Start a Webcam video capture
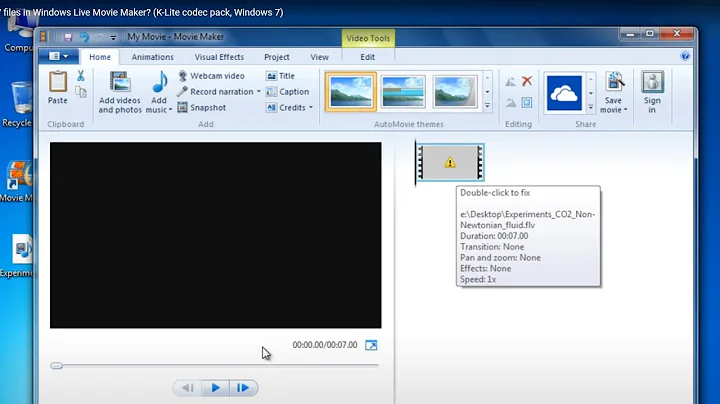 [x=211, y=76]
